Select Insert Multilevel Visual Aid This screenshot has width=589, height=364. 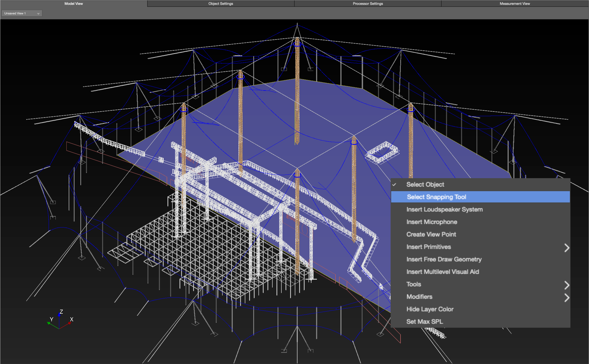click(481, 272)
